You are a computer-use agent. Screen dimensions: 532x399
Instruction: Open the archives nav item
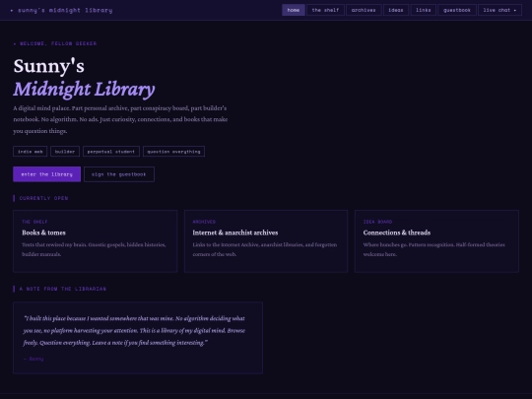click(364, 10)
